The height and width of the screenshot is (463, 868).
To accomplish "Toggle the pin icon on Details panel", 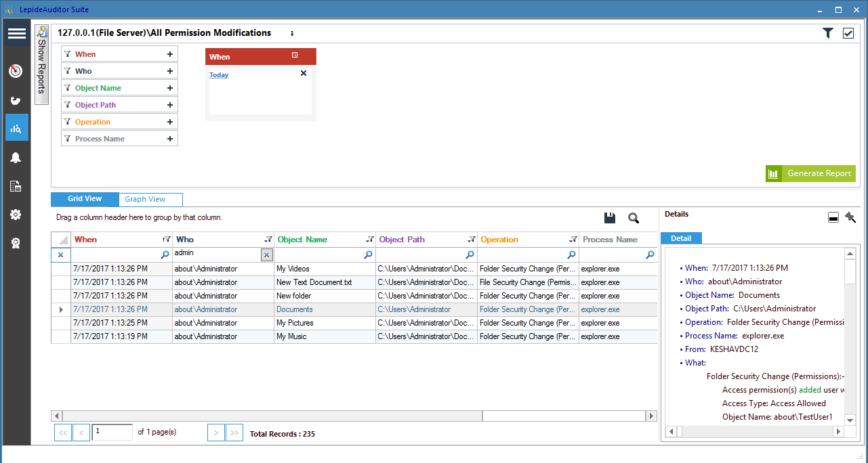I will 850,217.
